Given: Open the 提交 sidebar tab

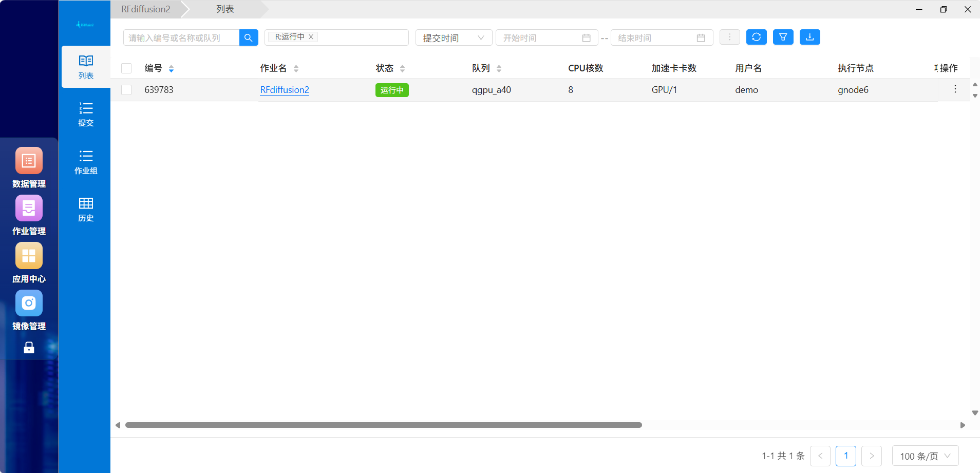Looking at the screenshot, I should click(86, 114).
